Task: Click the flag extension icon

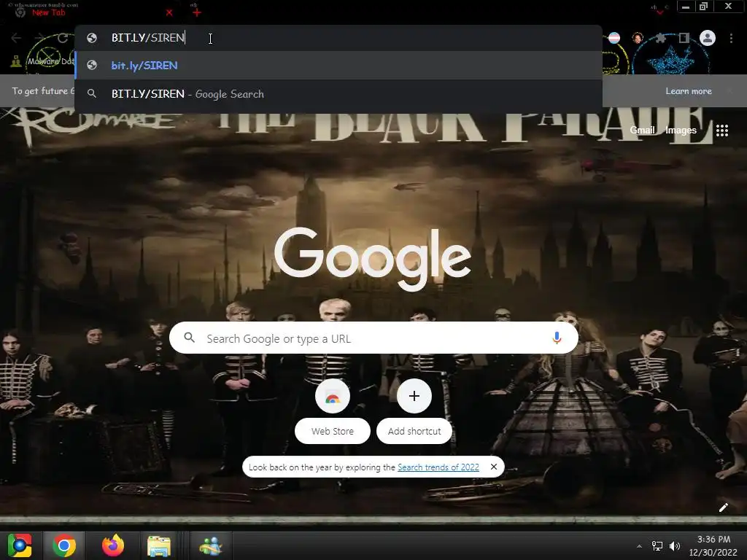Action: point(614,38)
